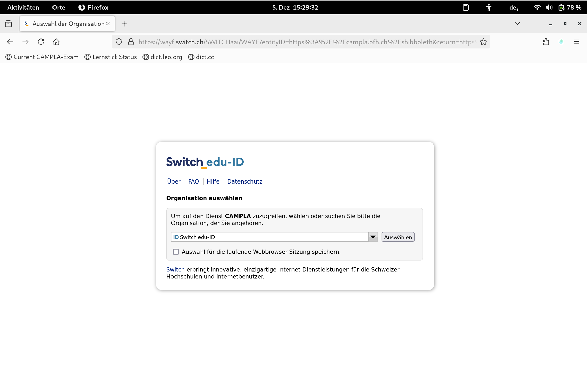Click the tracking protection shield icon
587x392 pixels.
coord(119,42)
